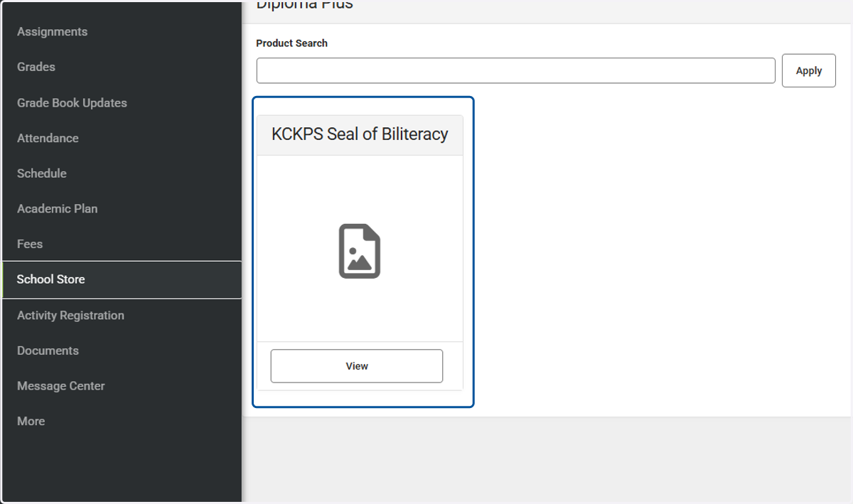Expand the More menu item
Viewport: 853px width, 504px height.
31,422
